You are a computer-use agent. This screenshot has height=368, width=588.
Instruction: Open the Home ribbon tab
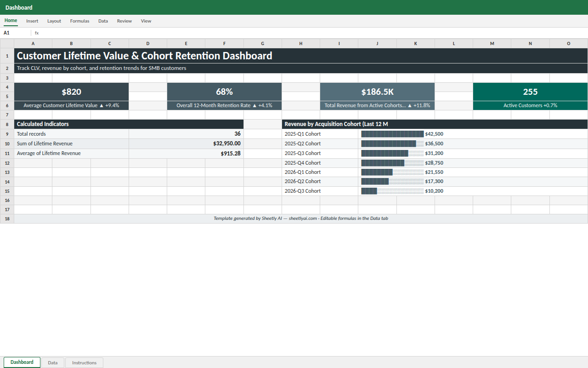point(11,21)
